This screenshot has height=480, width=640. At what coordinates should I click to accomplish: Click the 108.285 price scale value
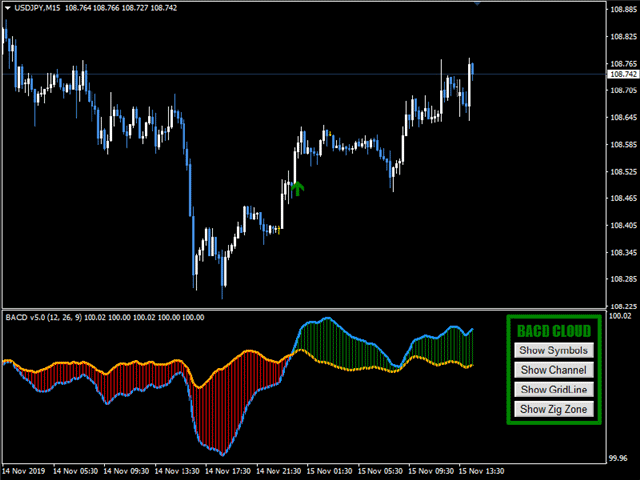(623, 279)
